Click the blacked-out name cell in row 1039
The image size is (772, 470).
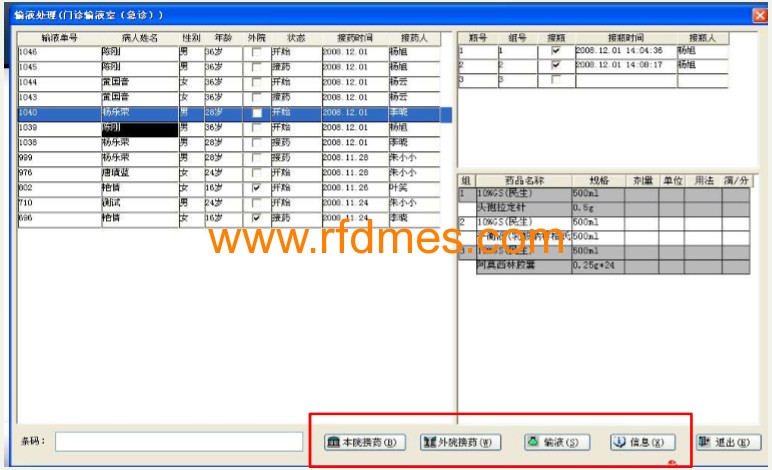(x=140, y=129)
